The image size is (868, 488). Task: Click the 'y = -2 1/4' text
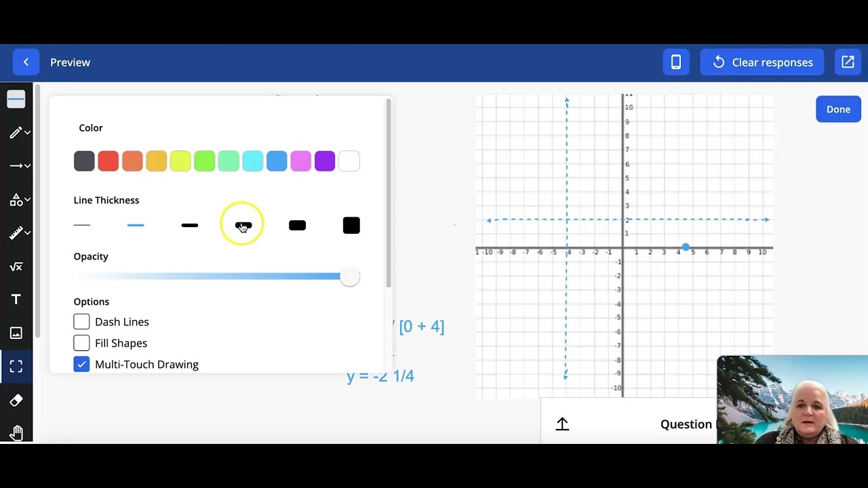(x=380, y=376)
